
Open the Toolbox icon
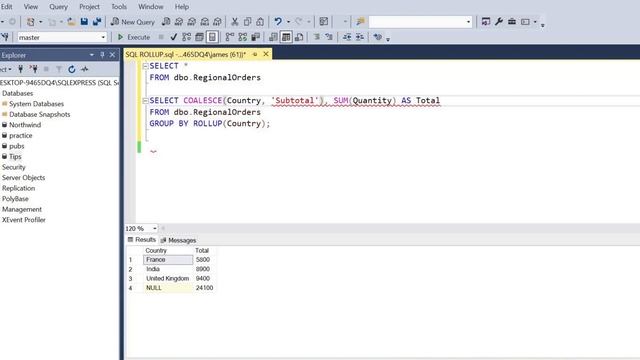pyautogui.click(x=512, y=22)
